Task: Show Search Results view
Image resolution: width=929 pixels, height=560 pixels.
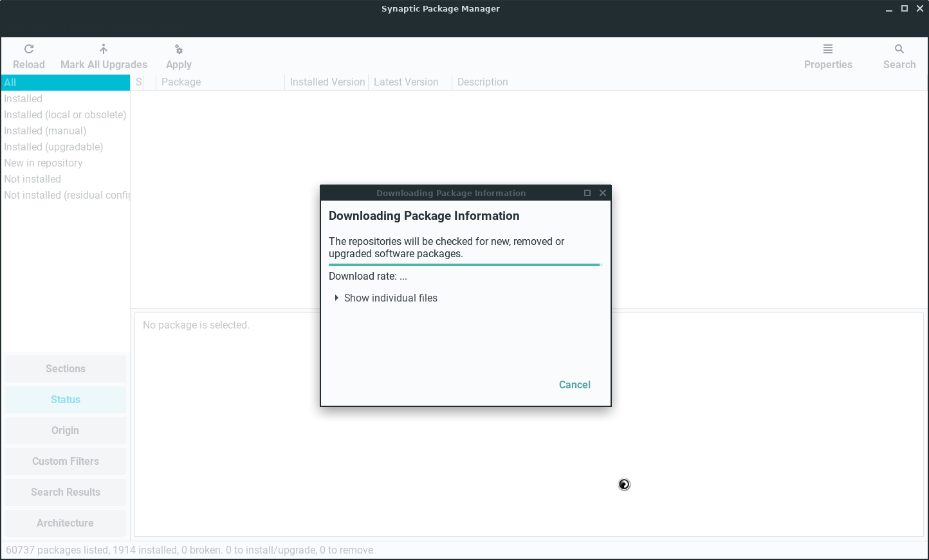Action: 66,492
